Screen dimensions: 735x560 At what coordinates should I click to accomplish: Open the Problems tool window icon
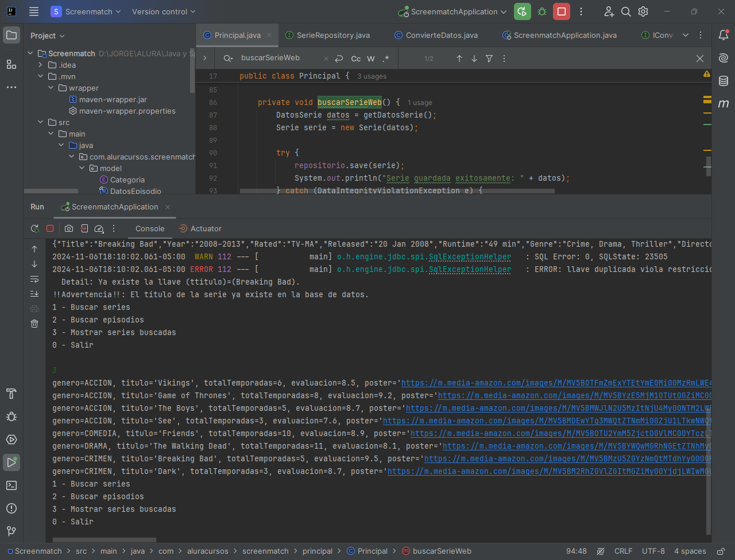tap(11, 508)
